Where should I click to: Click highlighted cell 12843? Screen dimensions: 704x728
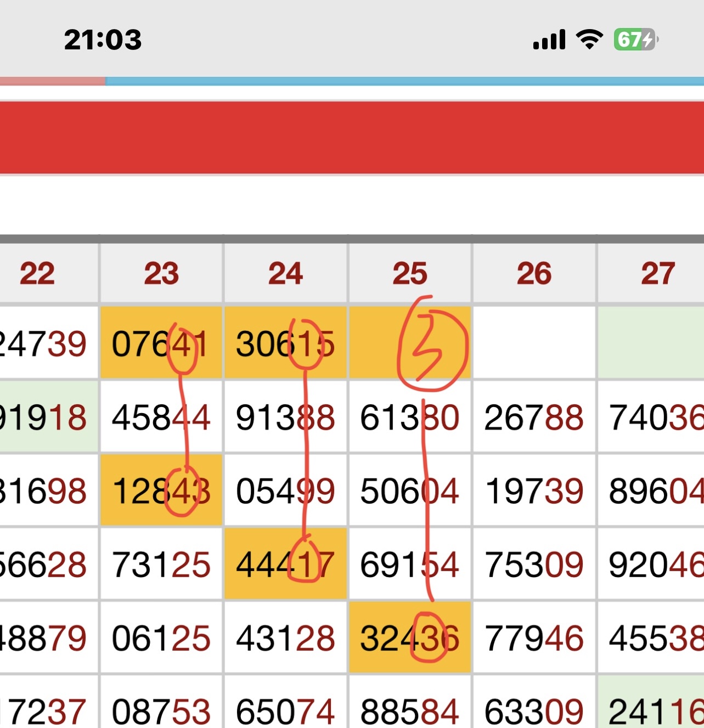tap(160, 490)
